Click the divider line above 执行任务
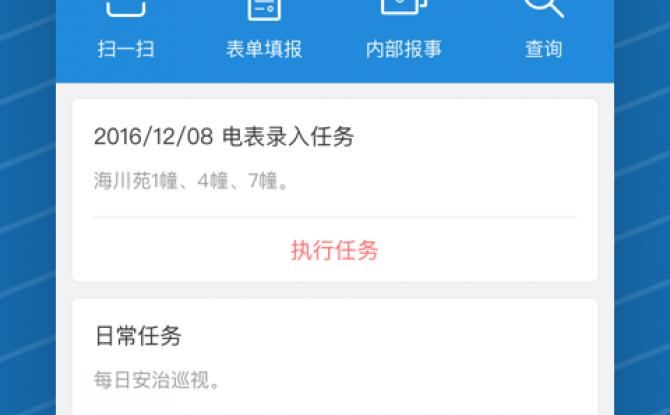The height and width of the screenshot is (415, 670). coord(335,217)
